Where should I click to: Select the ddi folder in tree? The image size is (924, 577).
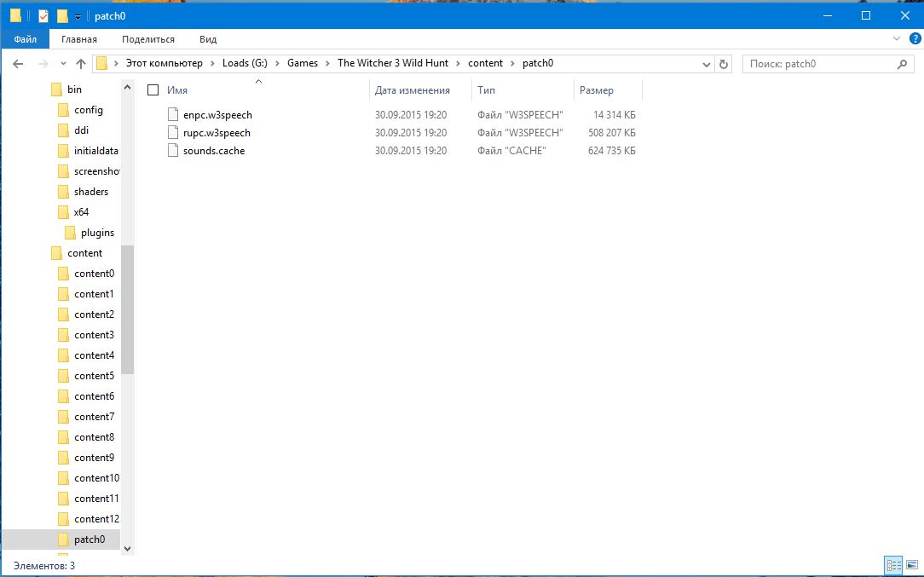coord(81,130)
